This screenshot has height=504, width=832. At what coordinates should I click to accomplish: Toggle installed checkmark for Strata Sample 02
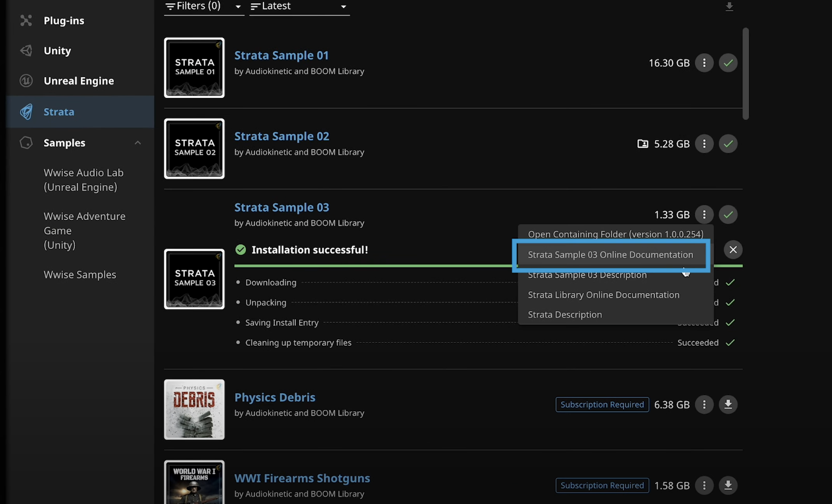point(728,144)
